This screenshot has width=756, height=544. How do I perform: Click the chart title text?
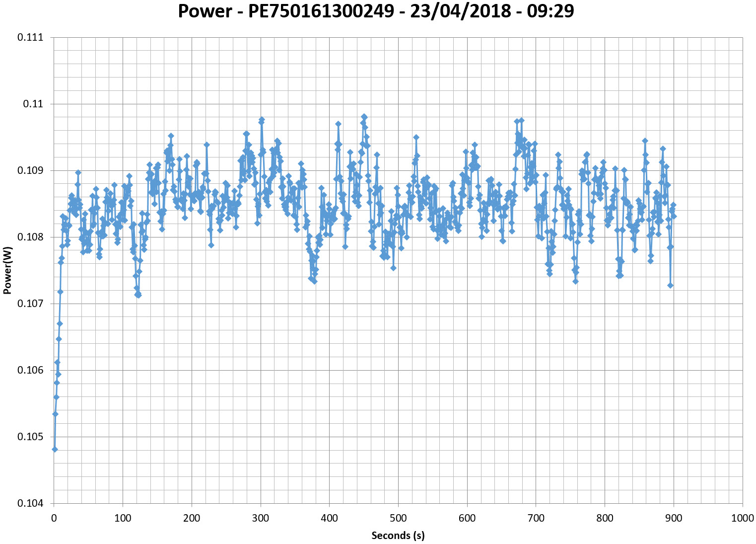[376, 11]
